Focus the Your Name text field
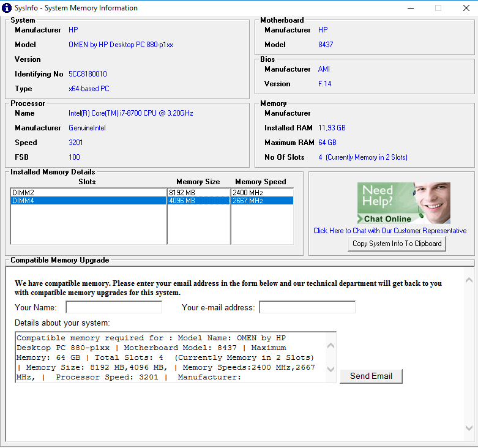This screenshot has height=448, width=478. click(114, 307)
